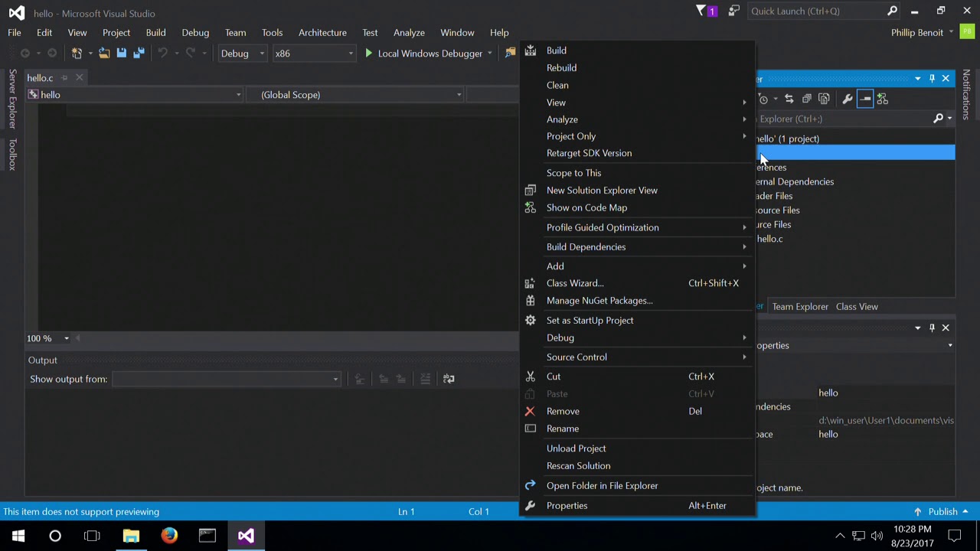Click the wrench Properties icon in Solution Explorer toolbar
This screenshot has width=980, height=551.
tap(848, 99)
